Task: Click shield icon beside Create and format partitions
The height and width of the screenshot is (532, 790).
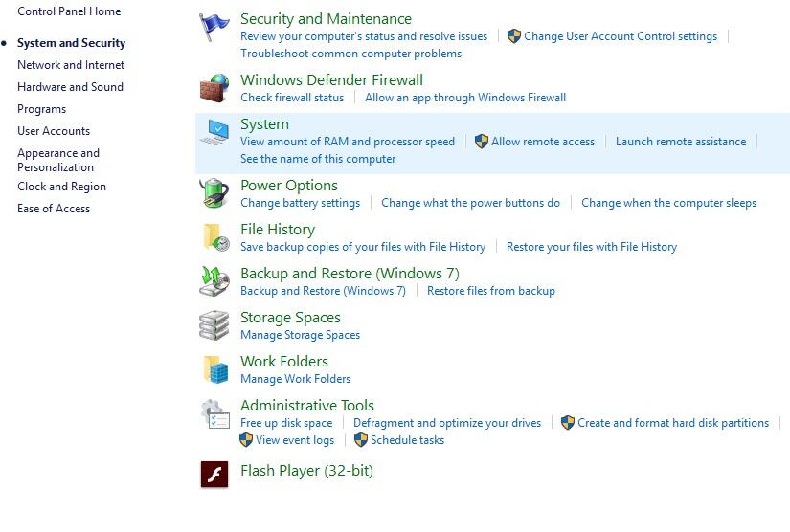Action: (567, 423)
